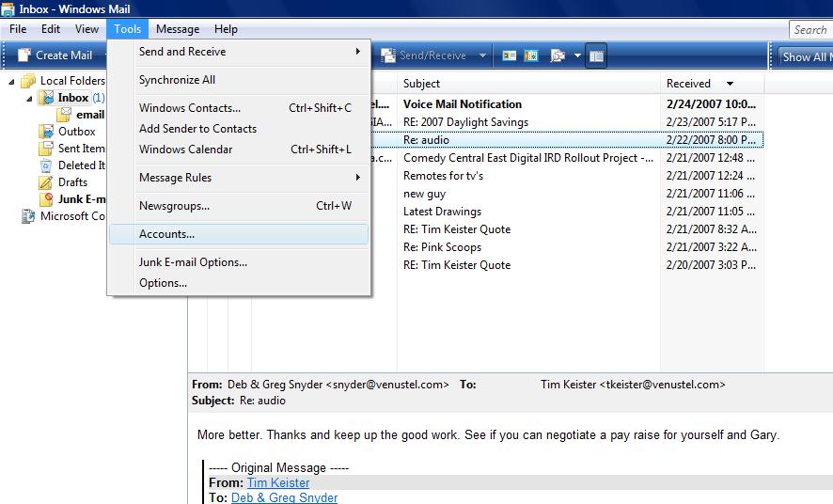Choose Accounts... in Tools menu
Viewport: 833px width, 504px height.
click(239, 234)
